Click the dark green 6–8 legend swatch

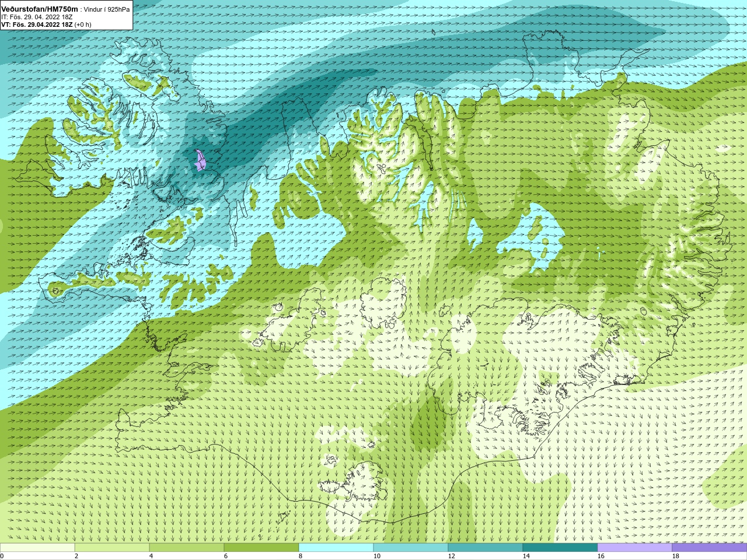tap(261, 548)
